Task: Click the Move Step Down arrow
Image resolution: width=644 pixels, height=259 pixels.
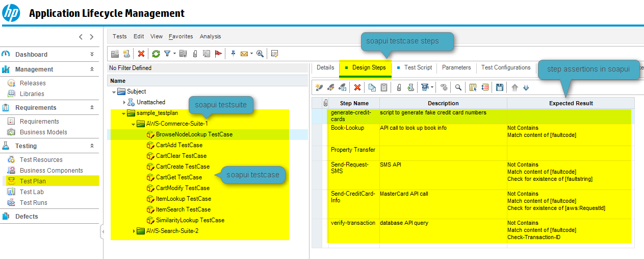Action: point(526,87)
